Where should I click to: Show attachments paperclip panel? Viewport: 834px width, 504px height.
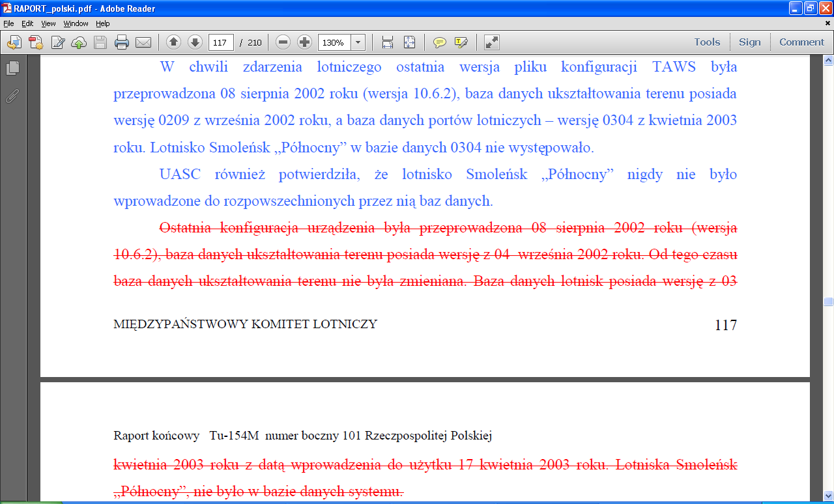(x=12, y=96)
